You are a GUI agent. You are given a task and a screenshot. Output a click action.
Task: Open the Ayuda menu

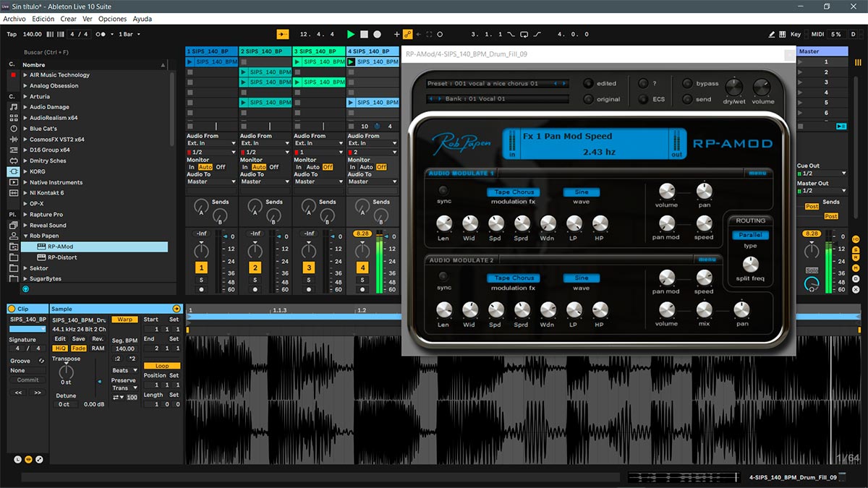(142, 19)
